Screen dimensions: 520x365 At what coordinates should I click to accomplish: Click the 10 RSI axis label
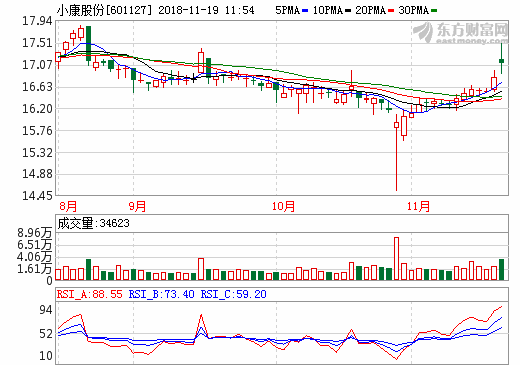tap(46, 356)
